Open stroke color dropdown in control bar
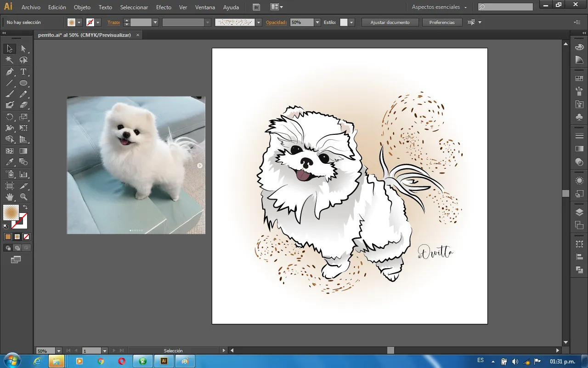588x368 pixels. (98, 22)
